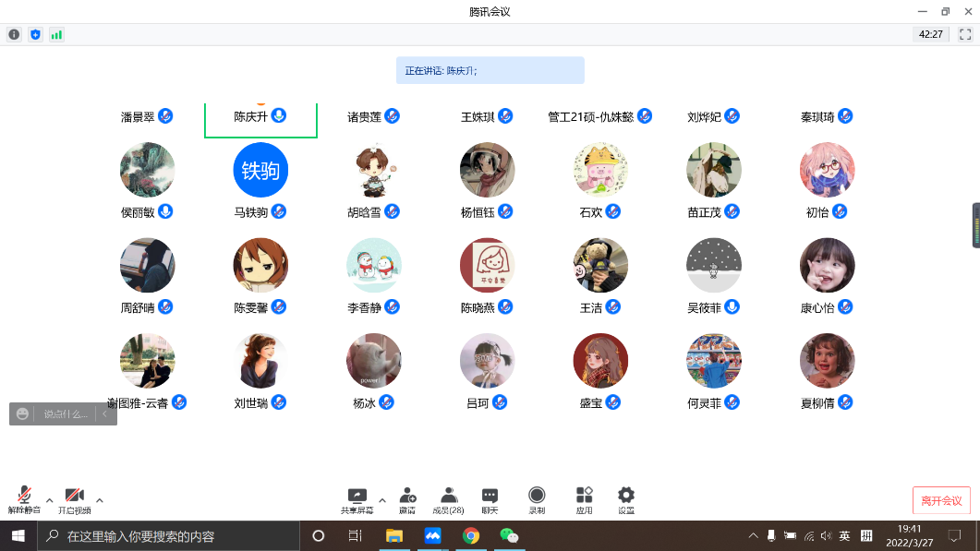980x551 pixels.
Task: Open the 成员(28) participants list
Action: [x=449, y=499]
